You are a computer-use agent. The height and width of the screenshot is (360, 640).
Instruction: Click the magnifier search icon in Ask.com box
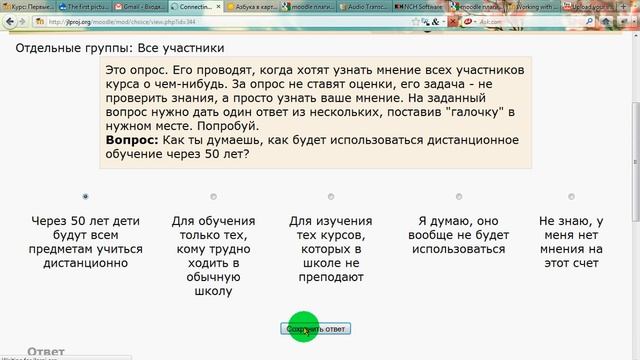click(x=589, y=21)
